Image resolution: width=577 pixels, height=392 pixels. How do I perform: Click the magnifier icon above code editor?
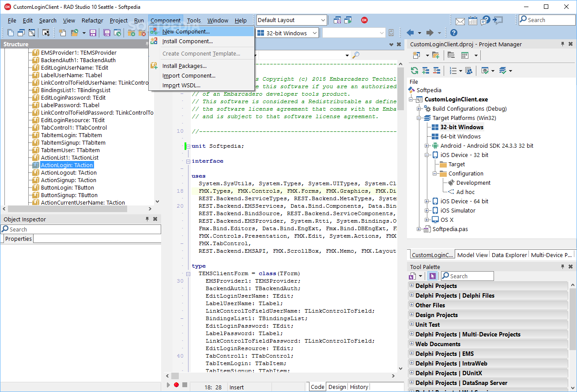(355, 55)
